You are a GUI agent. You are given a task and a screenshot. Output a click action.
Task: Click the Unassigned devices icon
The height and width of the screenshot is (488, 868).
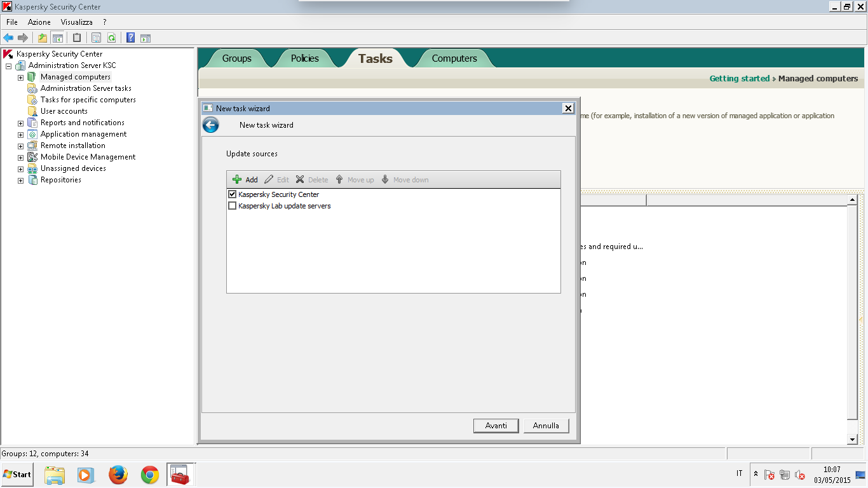(x=32, y=168)
